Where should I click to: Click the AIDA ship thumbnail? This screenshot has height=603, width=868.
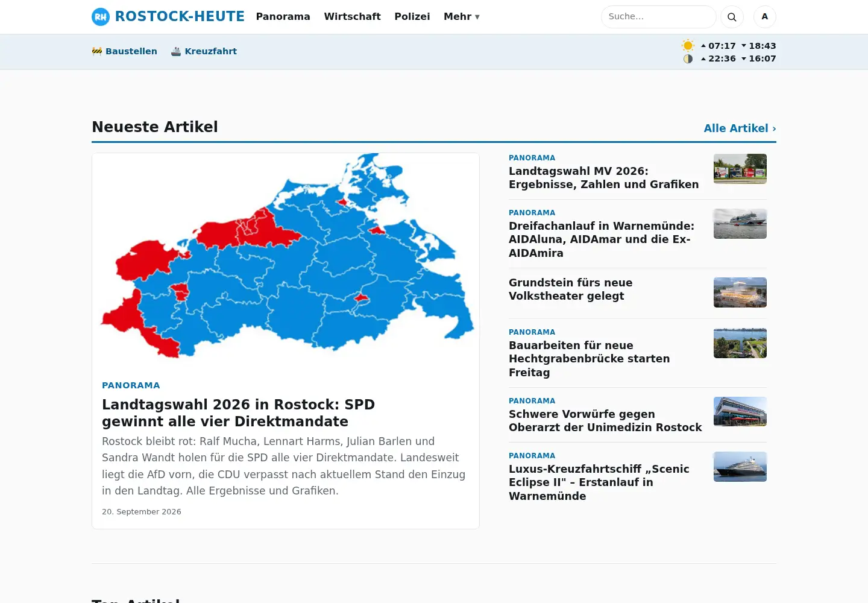point(740,224)
